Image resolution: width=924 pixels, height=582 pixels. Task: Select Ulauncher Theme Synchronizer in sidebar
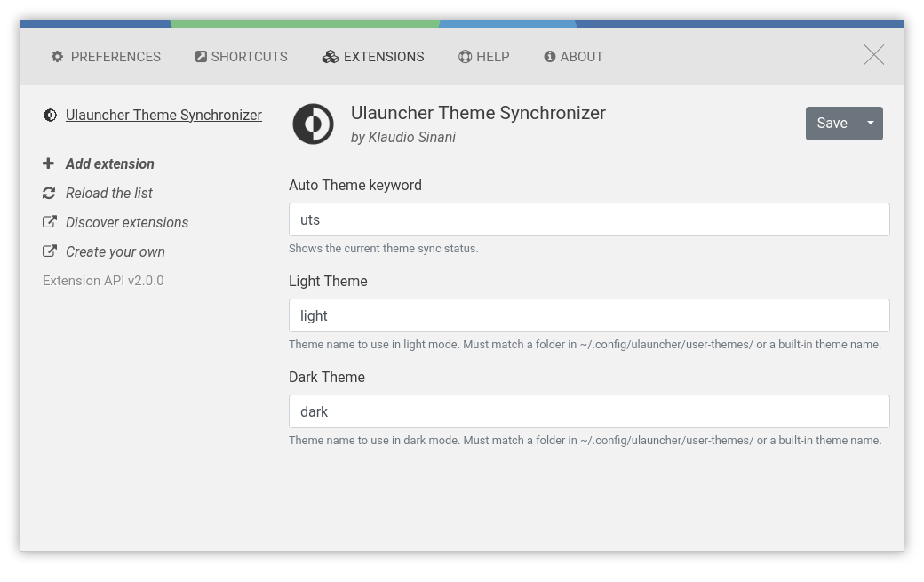tap(163, 115)
